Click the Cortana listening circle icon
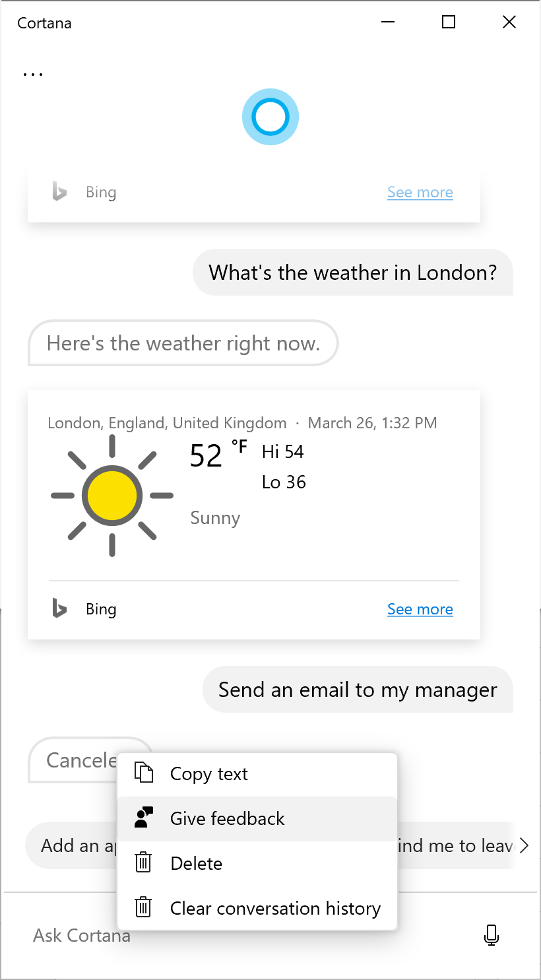 [x=270, y=117]
